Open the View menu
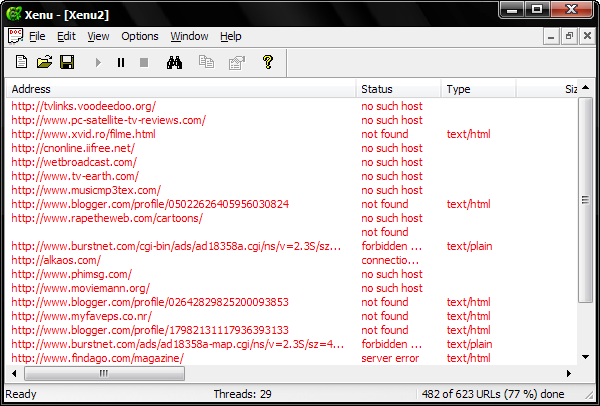The height and width of the screenshot is (406, 600). coord(98,36)
